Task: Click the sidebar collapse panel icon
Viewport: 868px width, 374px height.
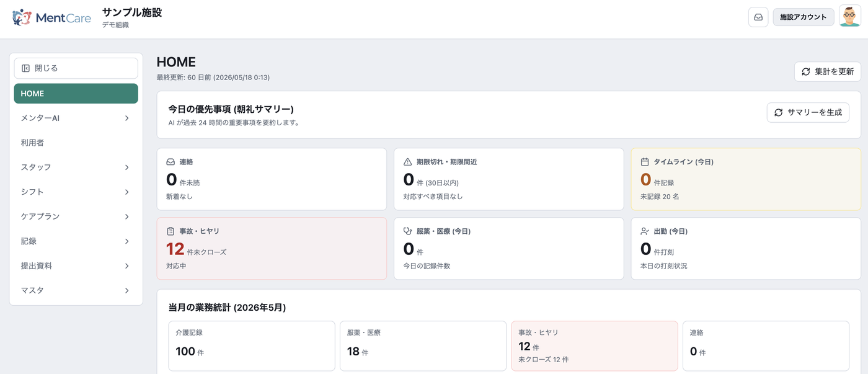Action: (x=26, y=68)
